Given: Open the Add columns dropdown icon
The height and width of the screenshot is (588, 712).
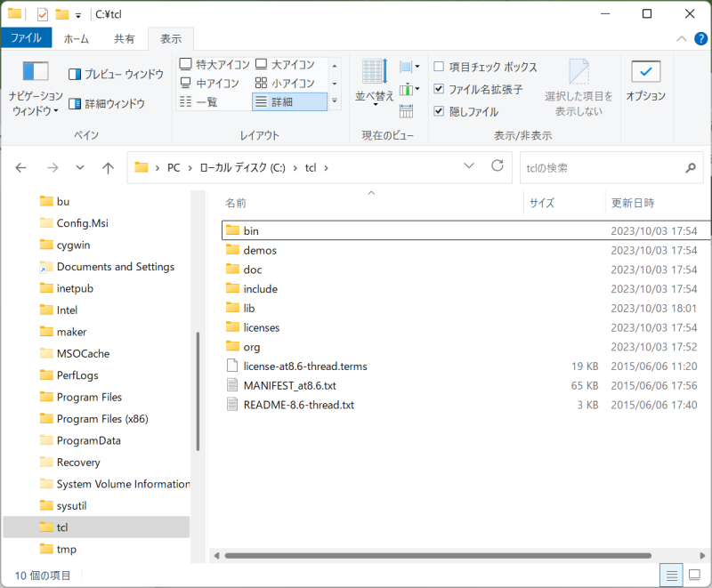Looking at the screenshot, I should 409,89.
